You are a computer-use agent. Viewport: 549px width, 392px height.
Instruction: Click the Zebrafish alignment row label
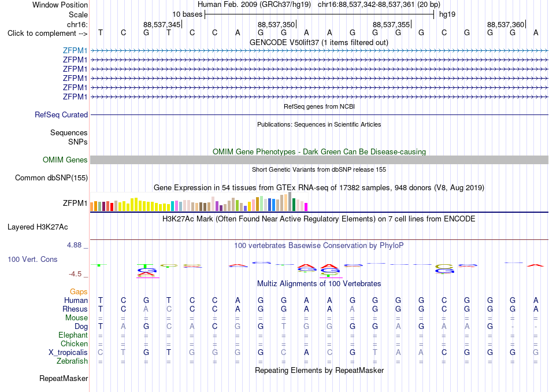[72, 361]
